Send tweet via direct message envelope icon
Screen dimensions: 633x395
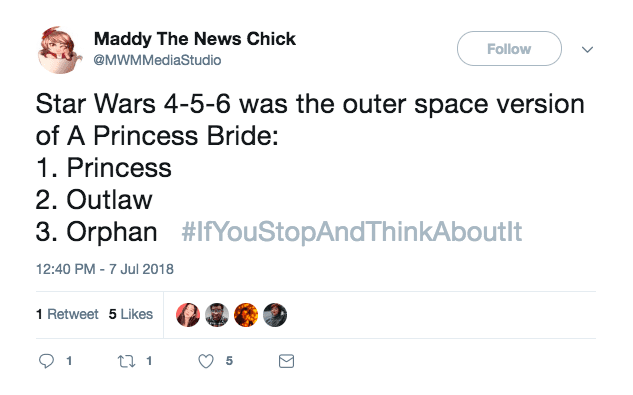pos(286,361)
